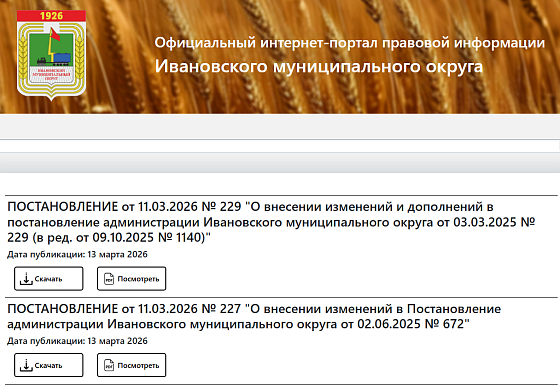Download resolution № 227 with Скачать button
560x390 pixels.
(x=49, y=365)
